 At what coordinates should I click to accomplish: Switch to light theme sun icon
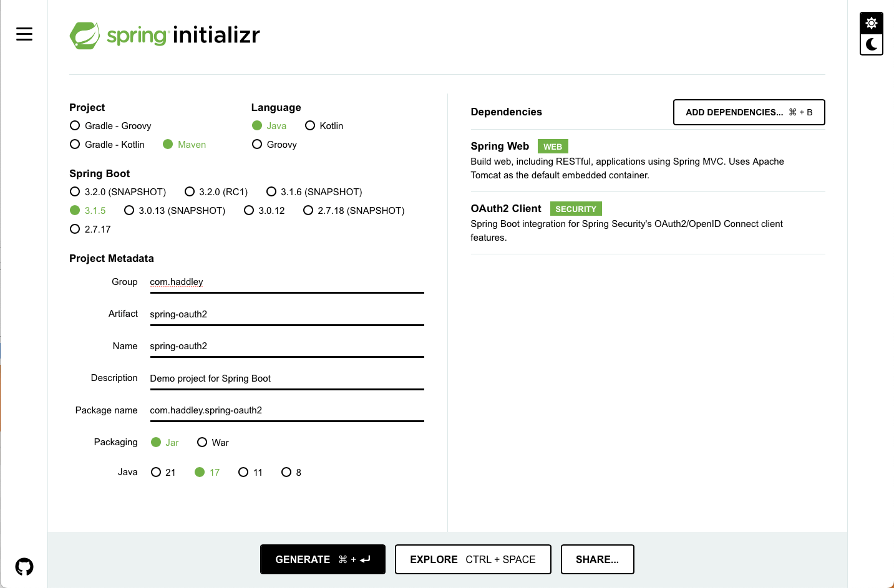[x=872, y=23]
